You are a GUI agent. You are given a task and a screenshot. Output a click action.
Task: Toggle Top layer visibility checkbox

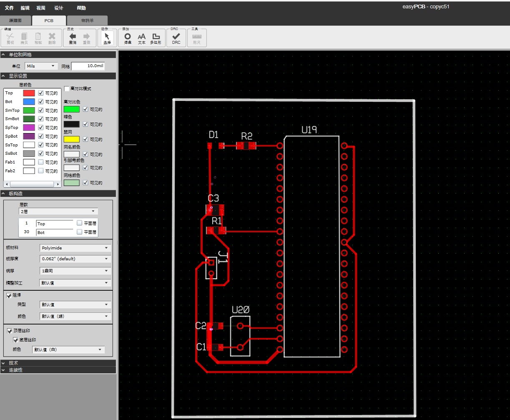click(x=41, y=93)
